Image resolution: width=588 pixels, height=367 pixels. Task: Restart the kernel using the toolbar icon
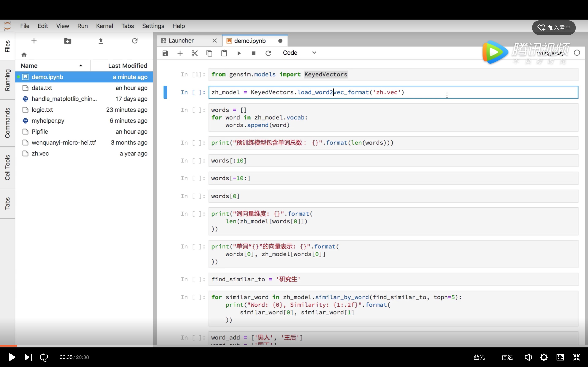(268, 53)
